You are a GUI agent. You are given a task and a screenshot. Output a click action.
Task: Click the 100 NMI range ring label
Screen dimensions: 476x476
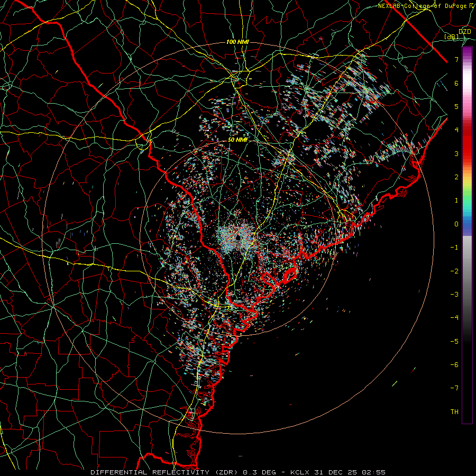237,42
